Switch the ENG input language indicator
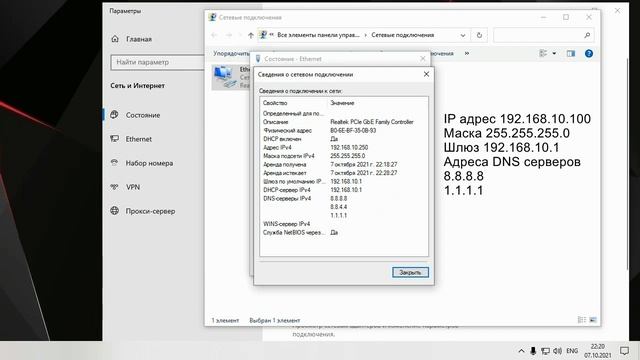 click(572, 351)
